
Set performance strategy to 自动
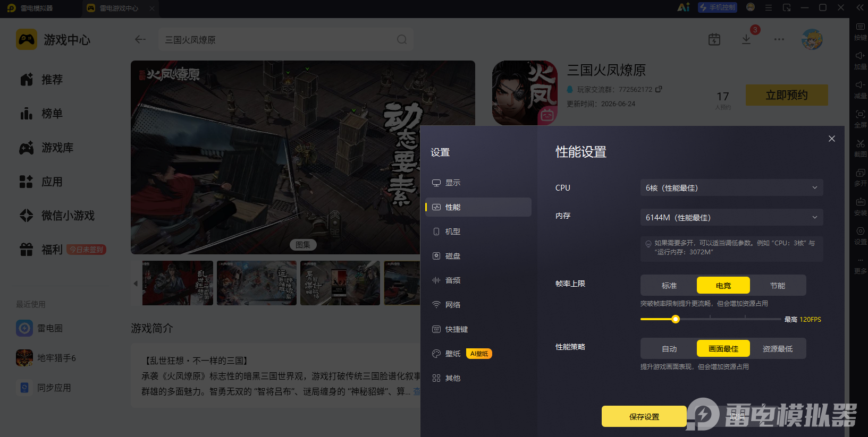click(669, 348)
